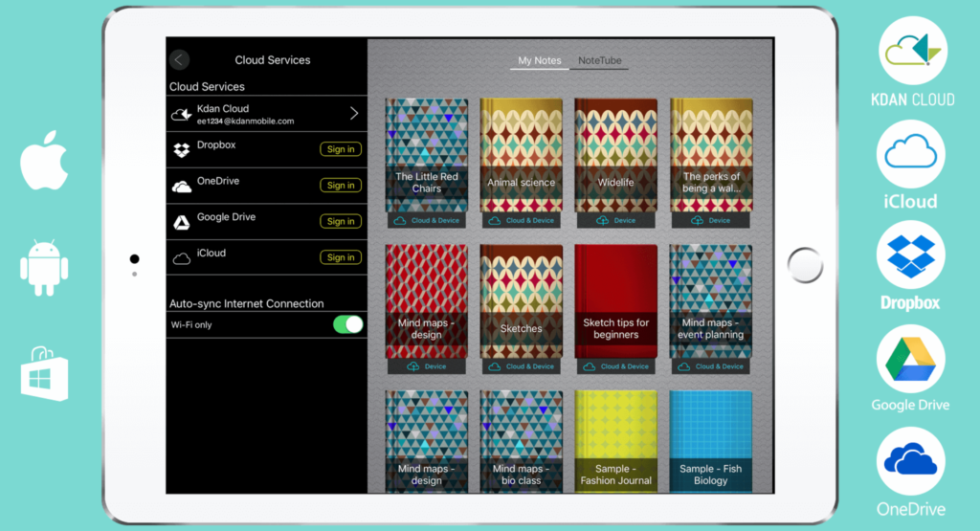The height and width of the screenshot is (531, 980).
Task: Open The perks of being a wal... notebook
Action: pyautogui.click(x=711, y=156)
